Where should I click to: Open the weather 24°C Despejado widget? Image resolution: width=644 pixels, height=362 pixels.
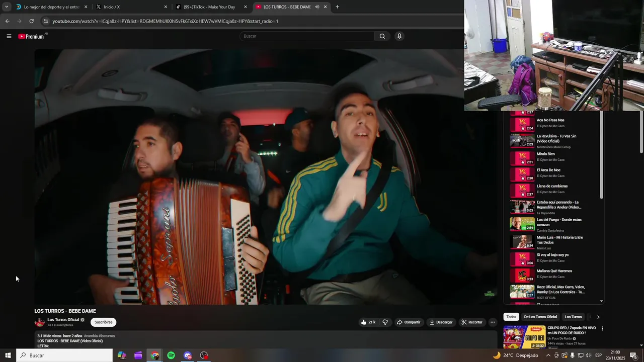[x=515, y=355]
